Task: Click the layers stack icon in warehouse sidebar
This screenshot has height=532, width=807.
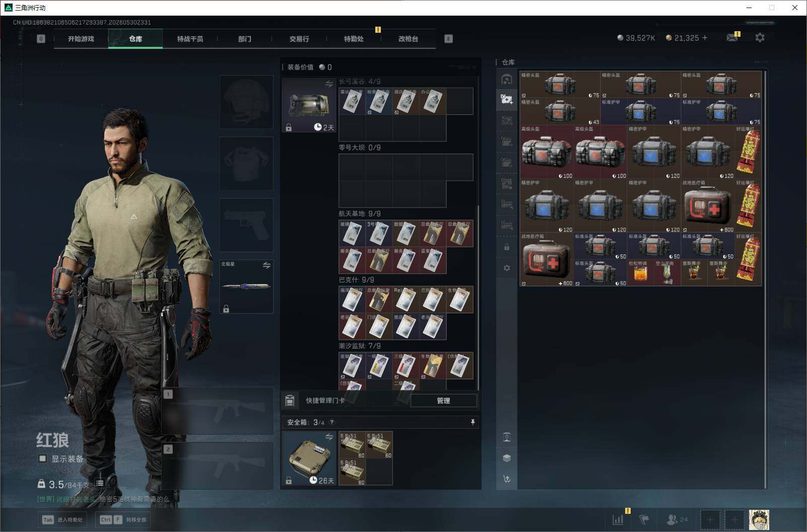Action: pyautogui.click(x=507, y=458)
